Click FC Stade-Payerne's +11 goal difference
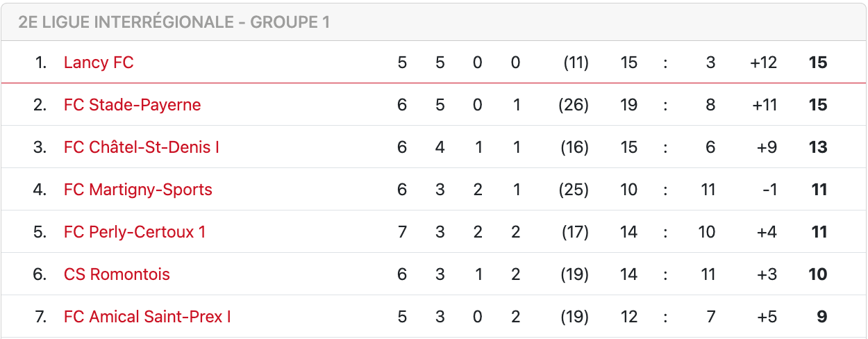The width and height of the screenshot is (868, 339). click(763, 105)
